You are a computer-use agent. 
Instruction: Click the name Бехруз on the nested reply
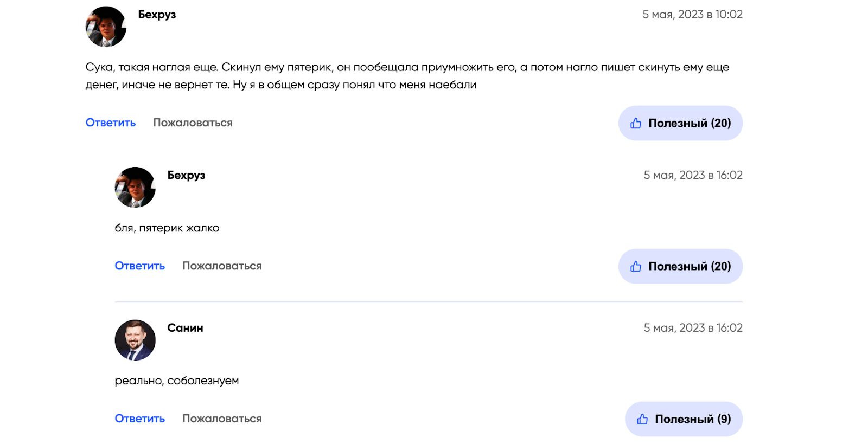186,175
